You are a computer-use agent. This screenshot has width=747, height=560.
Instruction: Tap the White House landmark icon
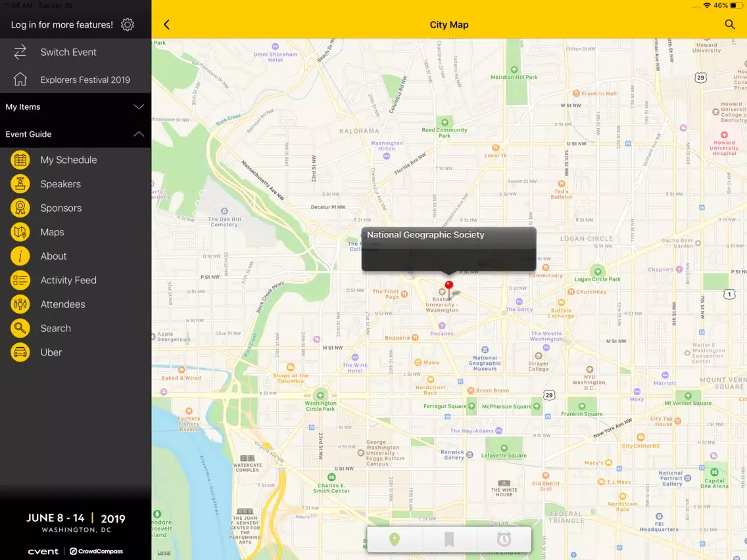(504, 483)
